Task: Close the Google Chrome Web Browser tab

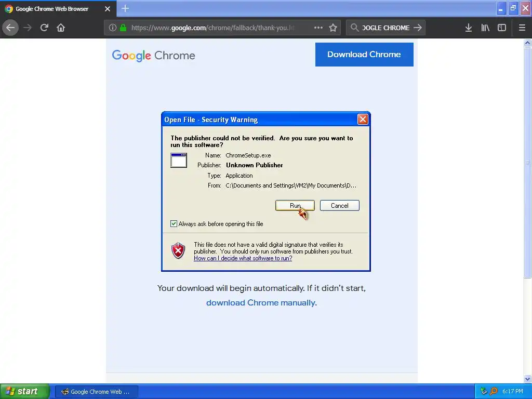Action: point(108,9)
